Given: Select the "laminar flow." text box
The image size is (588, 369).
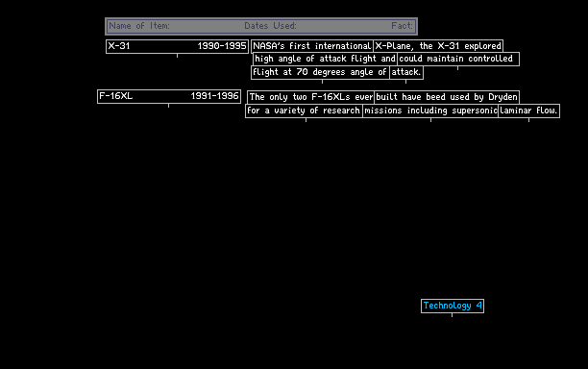Looking at the screenshot, I should pos(529,111).
